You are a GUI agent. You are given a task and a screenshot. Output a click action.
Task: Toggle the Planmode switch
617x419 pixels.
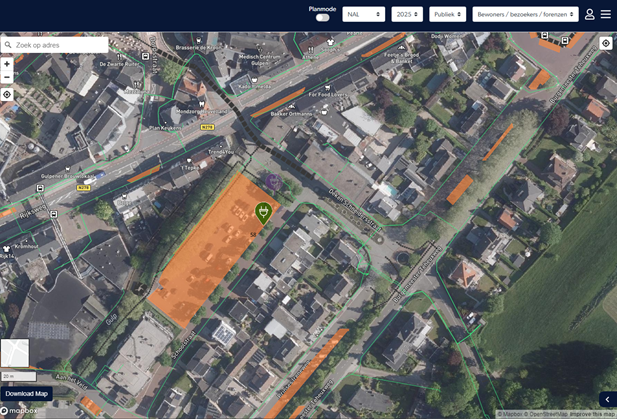click(323, 18)
